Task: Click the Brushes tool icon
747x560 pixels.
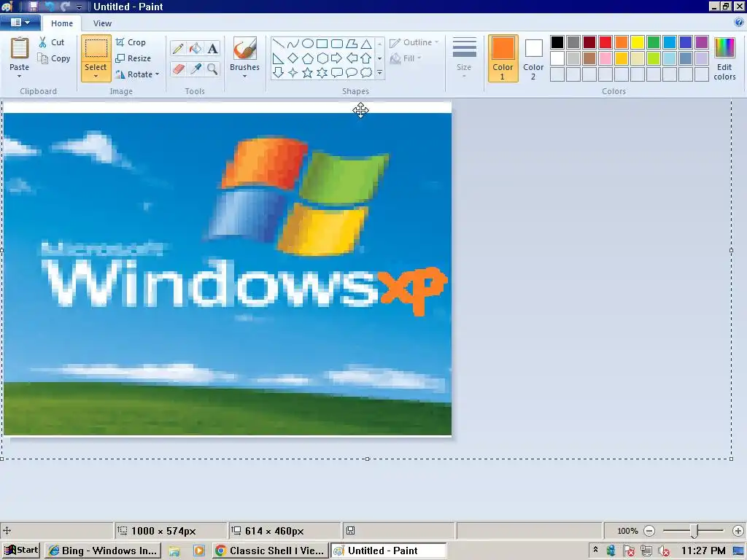Action: pyautogui.click(x=245, y=49)
